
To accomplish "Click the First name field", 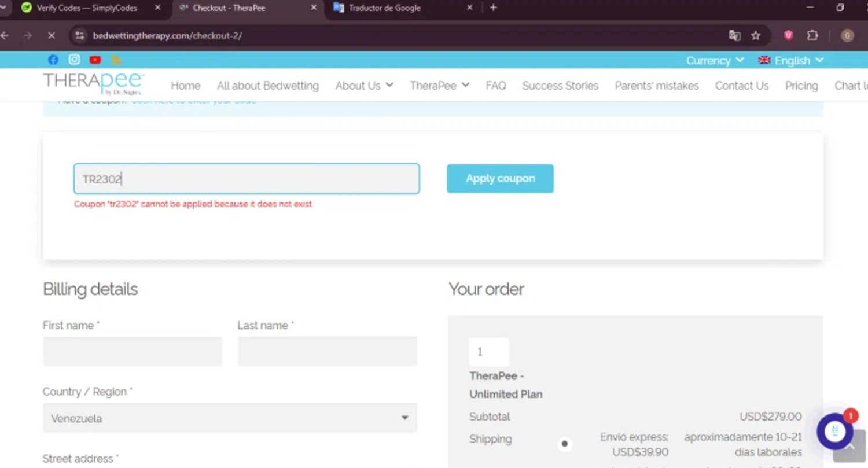I will point(133,351).
